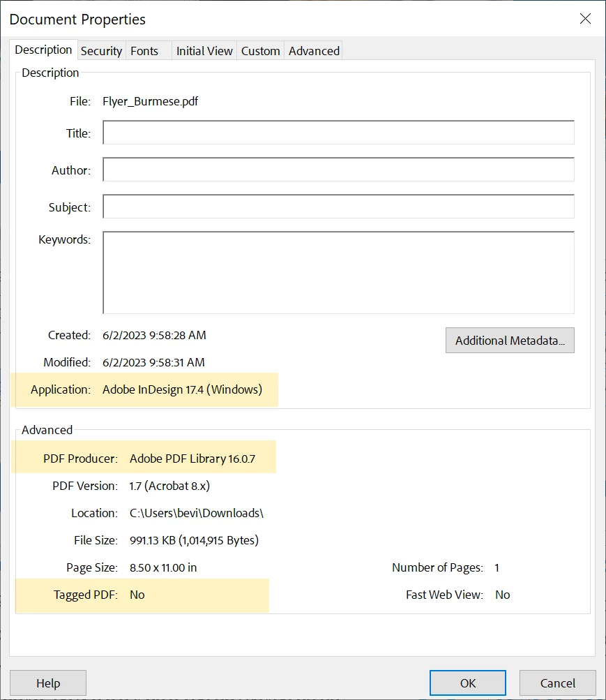This screenshot has width=606, height=700.
Task: Open the Advanced tab
Action: 314,51
